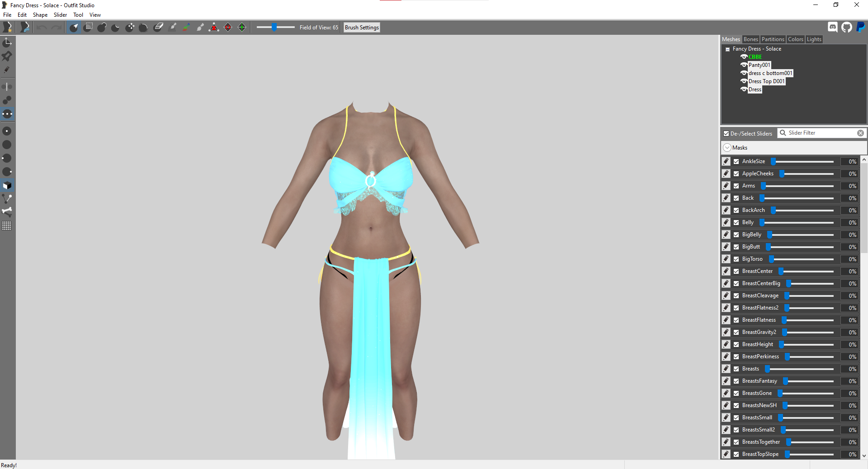This screenshot has height=469, width=868.
Task: Open Brush Settings
Action: pyautogui.click(x=362, y=28)
